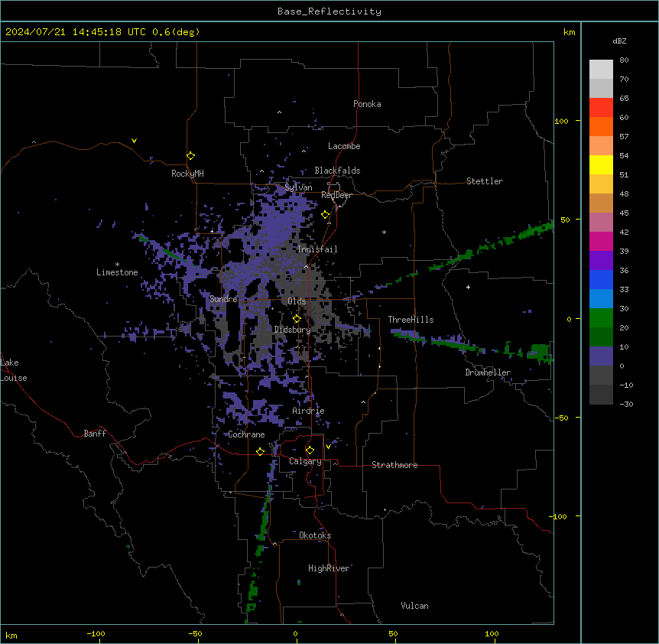
Task: Click the HighRiver town label
Action: [x=329, y=568]
